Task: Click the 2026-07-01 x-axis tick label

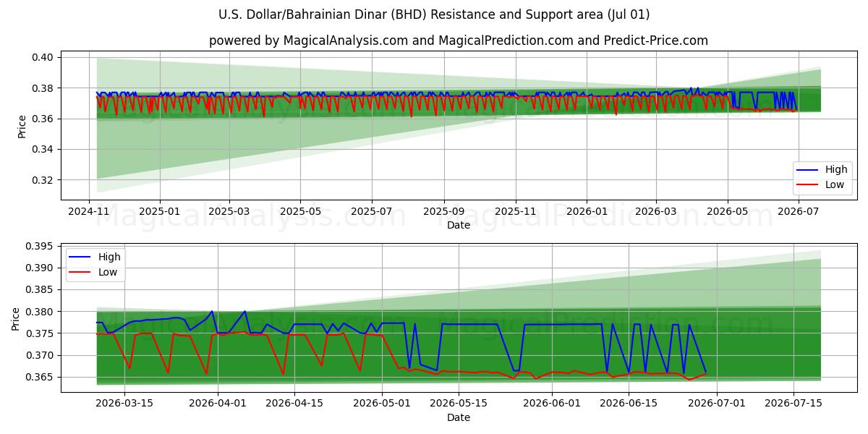Action: [716, 404]
